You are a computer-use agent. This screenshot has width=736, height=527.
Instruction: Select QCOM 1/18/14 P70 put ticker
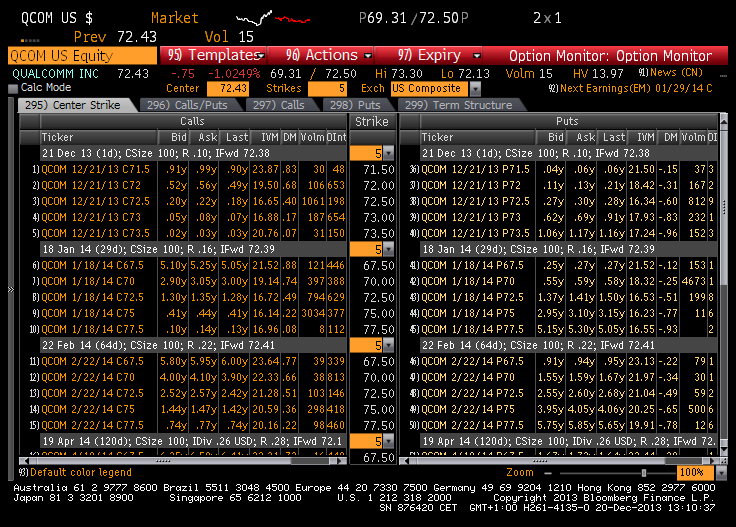[468, 282]
